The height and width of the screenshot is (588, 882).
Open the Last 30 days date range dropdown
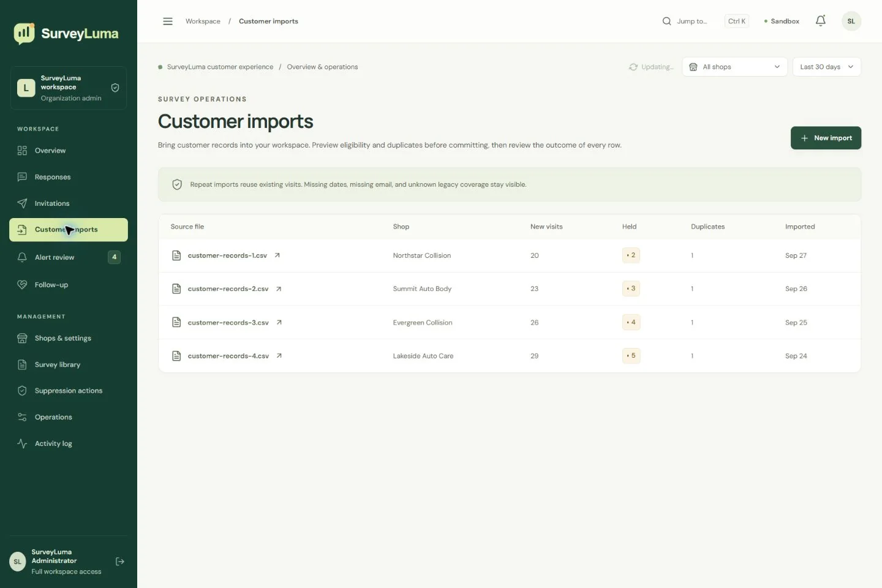[826, 67]
